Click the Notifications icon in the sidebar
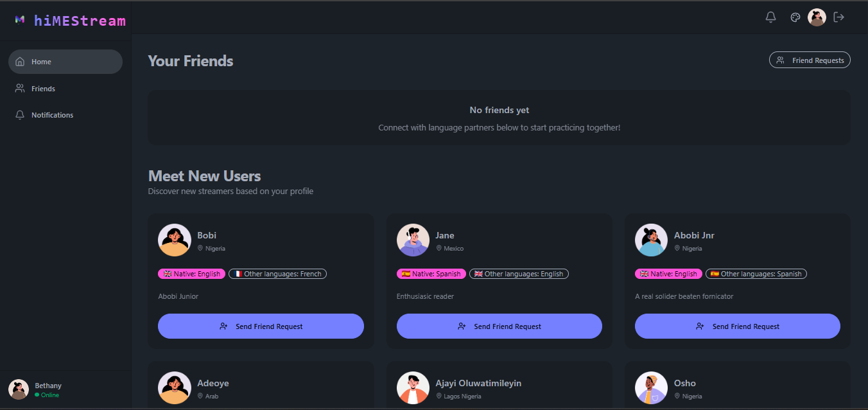The image size is (868, 410). click(x=19, y=114)
